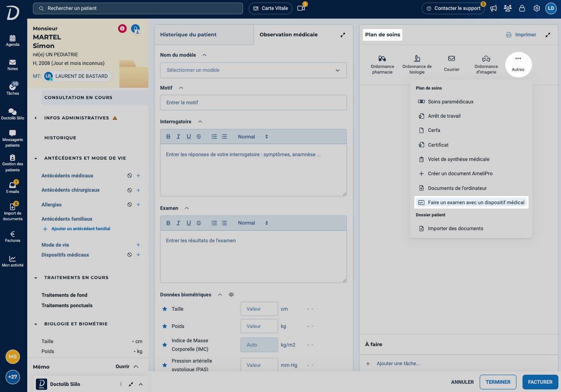Viewport: 561px width, 392px height.
Task: Lock the session with padlock icon
Action: click(522, 8)
